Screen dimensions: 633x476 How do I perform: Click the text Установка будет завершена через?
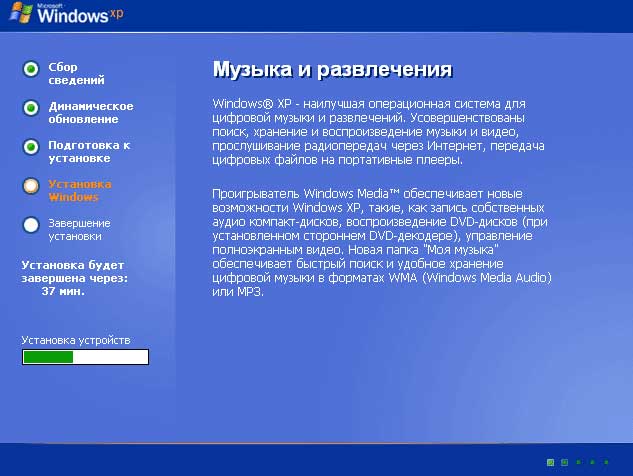point(74,271)
